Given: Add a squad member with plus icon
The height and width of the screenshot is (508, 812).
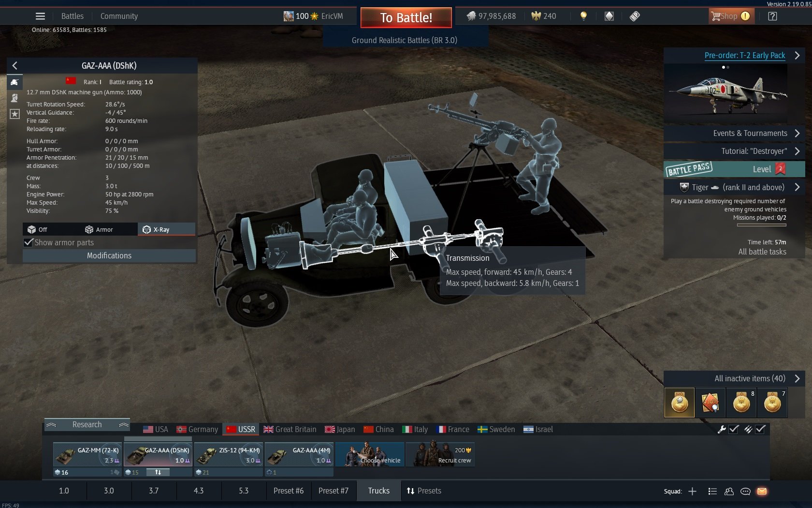Looking at the screenshot, I should pos(692,491).
